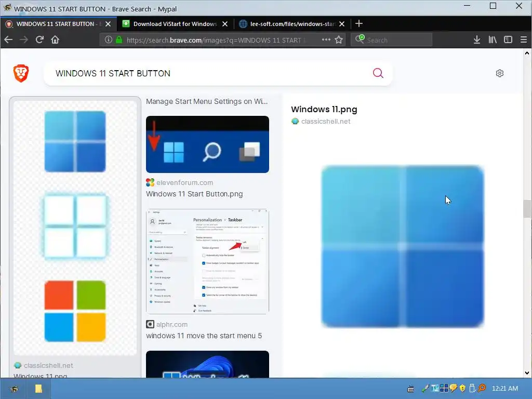Click the USB safely remove tray icon

pos(472,388)
